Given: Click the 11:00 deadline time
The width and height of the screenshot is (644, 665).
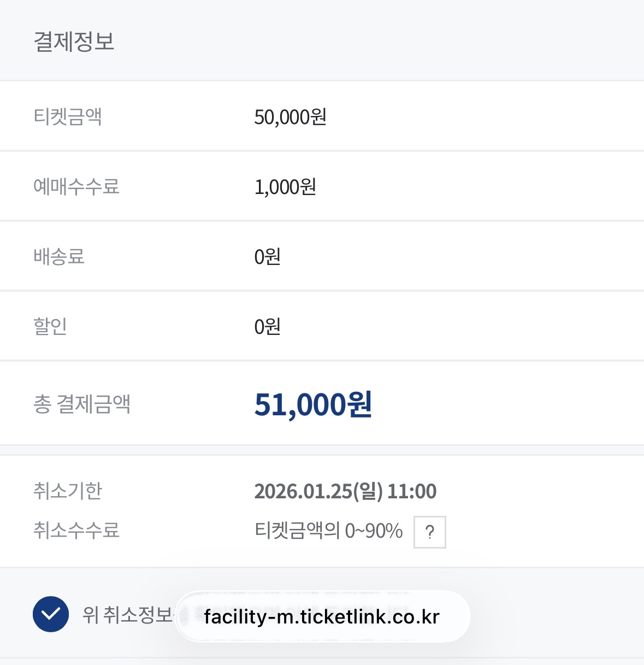Looking at the screenshot, I should (412, 491).
